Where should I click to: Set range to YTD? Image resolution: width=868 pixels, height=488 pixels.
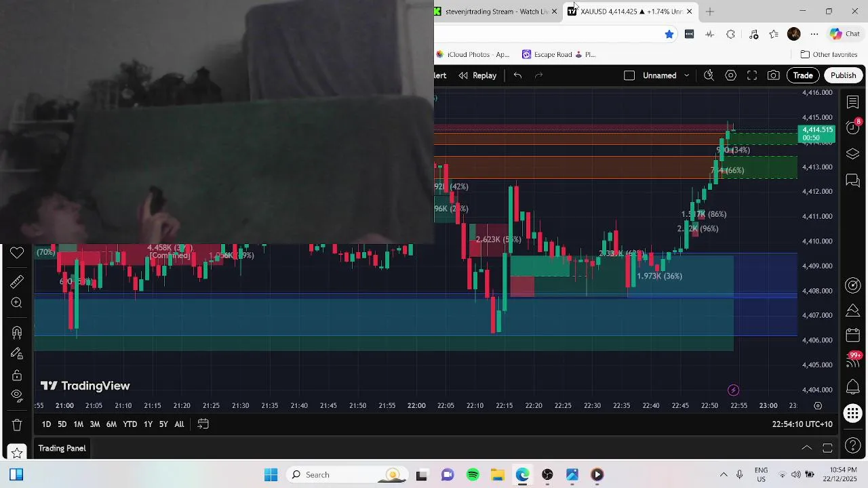coord(130,424)
